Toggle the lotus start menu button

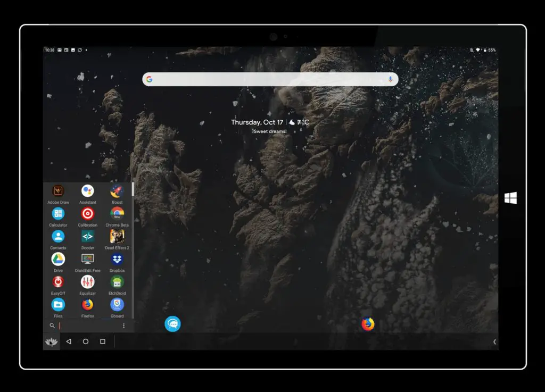pos(52,341)
